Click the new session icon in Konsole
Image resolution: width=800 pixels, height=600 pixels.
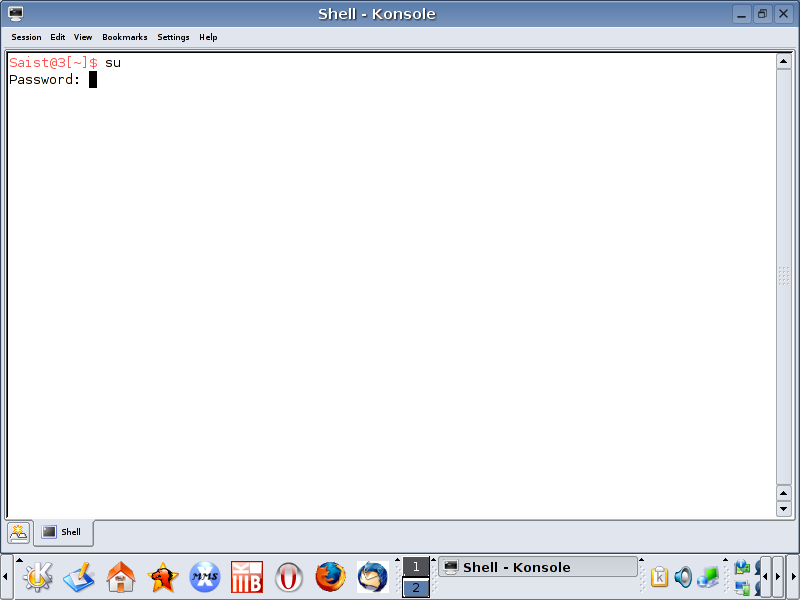[x=19, y=532]
